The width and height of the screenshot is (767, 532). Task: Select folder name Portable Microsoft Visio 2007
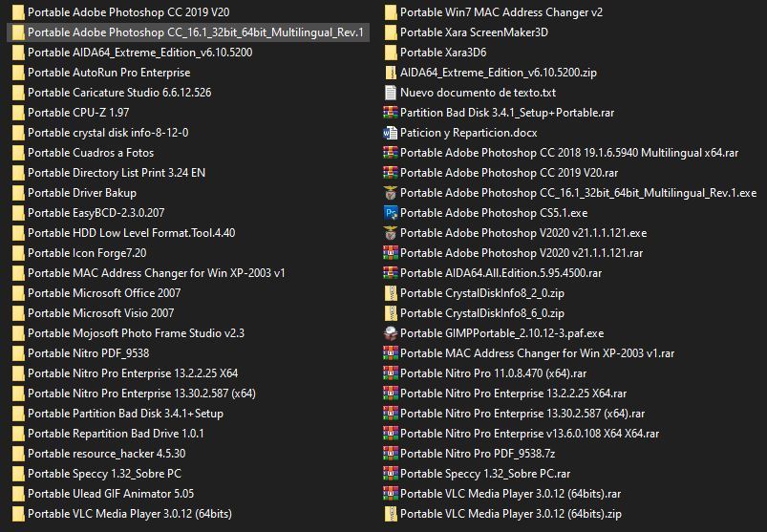(x=100, y=313)
